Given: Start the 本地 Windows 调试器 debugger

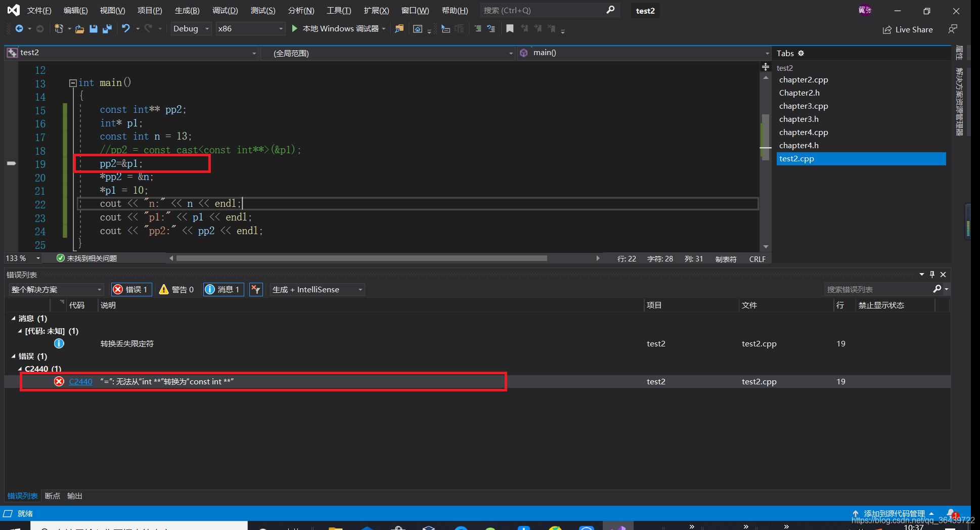Looking at the screenshot, I should point(336,29).
